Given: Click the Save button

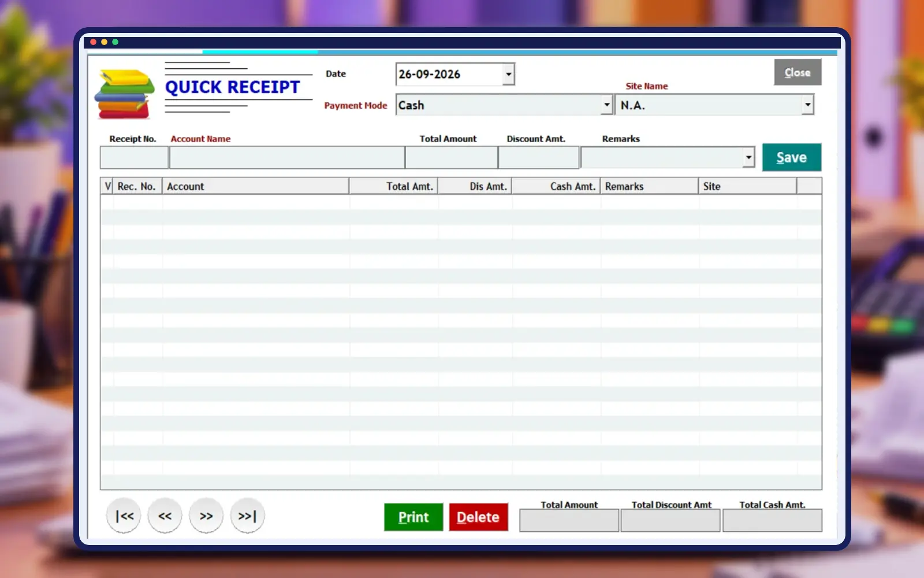Looking at the screenshot, I should point(791,157).
